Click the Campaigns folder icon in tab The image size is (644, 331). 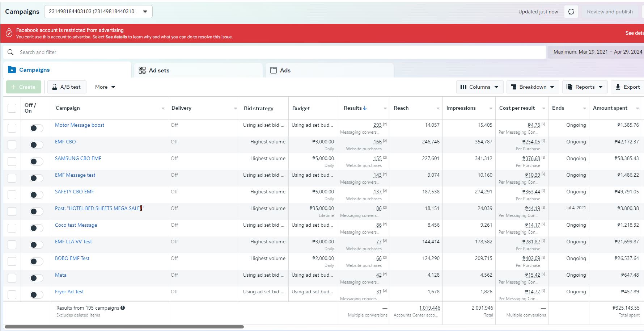point(12,70)
